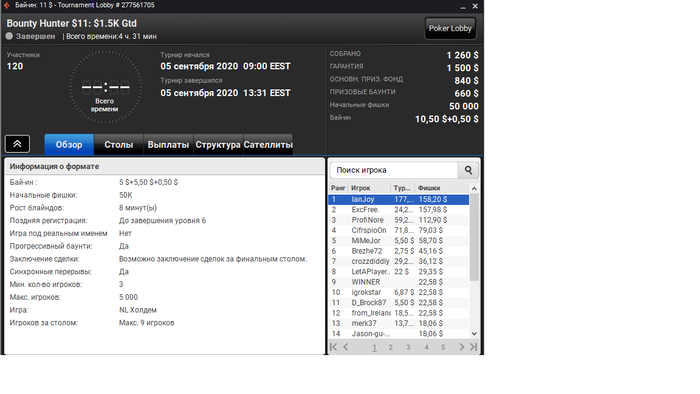Click the 840 $ main prize pool value

466,81
